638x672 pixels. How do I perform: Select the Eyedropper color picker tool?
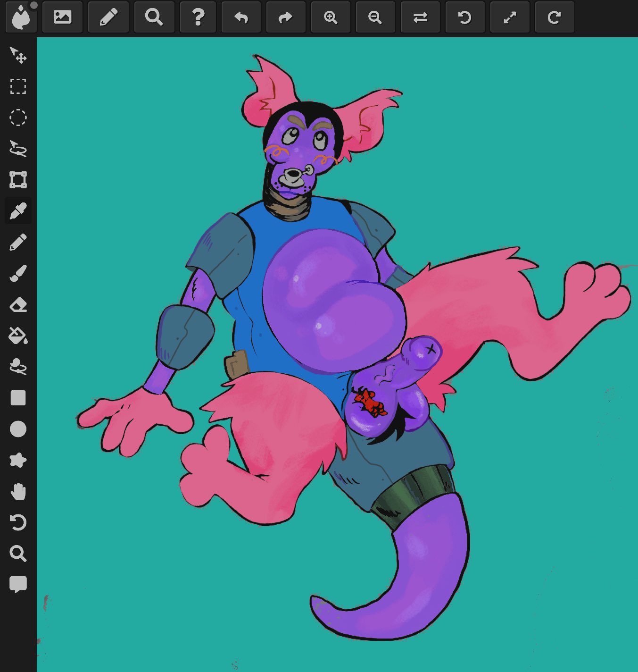pyautogui.click(x=18, y=211)
